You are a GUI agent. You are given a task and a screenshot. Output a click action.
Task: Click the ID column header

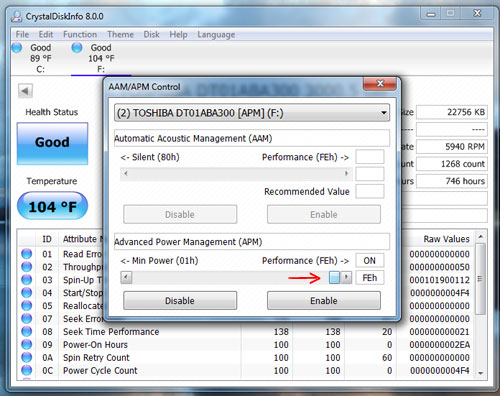(47, 239)
